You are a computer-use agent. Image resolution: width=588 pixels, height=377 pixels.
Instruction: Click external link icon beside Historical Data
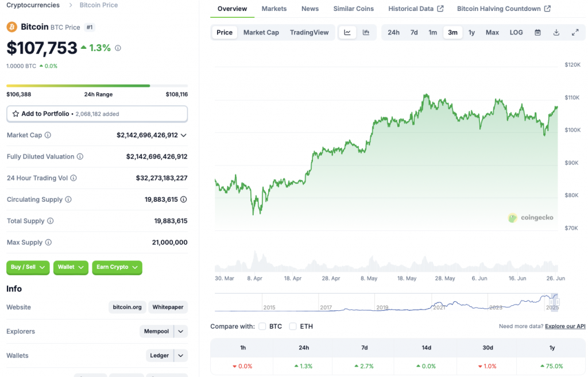pyautogui.click(x=440, y=9)
